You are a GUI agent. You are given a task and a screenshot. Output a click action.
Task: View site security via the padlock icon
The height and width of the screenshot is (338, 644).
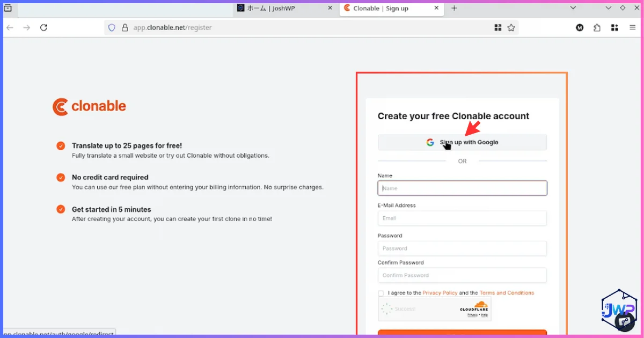pyautogui.click(x=125, y=27)
